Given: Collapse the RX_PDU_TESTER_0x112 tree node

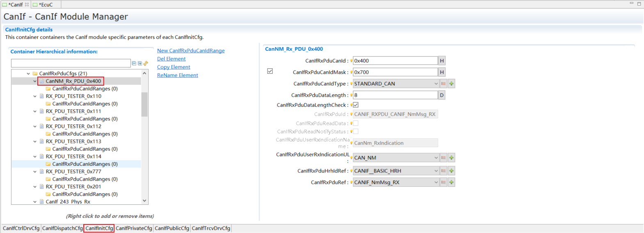Looking at the screenshot, I should [35, 127].
